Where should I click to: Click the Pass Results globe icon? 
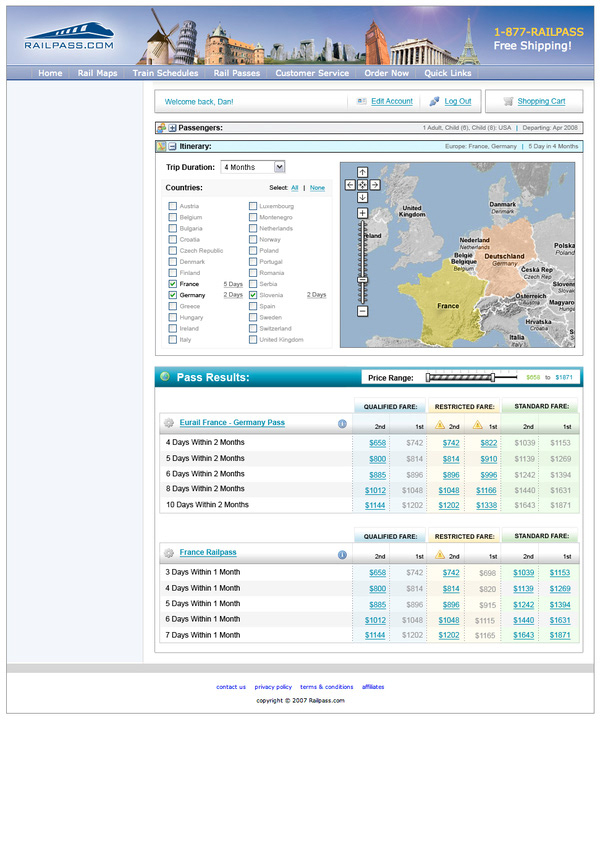(x=164, y=377)
